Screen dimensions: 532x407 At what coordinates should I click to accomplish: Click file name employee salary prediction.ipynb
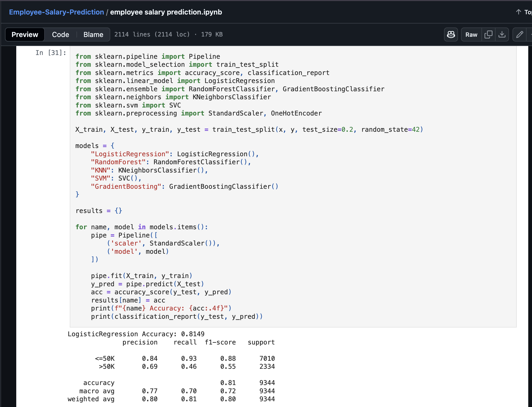pyautogui.click(x=166, y=12)
